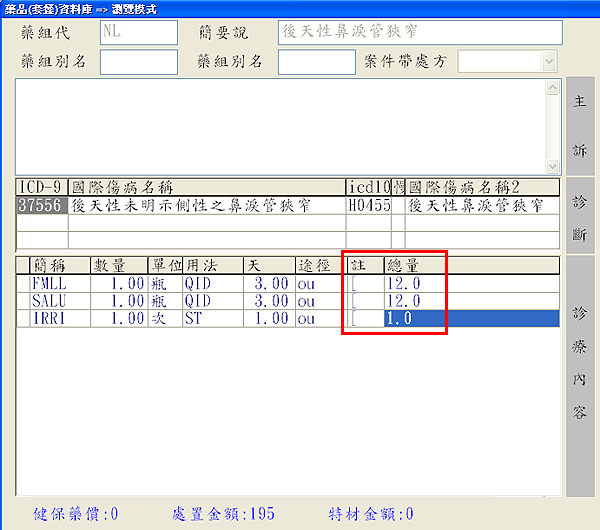
Task: Click the scroll up arrow in notes area
Action: [x=553, y=88]
